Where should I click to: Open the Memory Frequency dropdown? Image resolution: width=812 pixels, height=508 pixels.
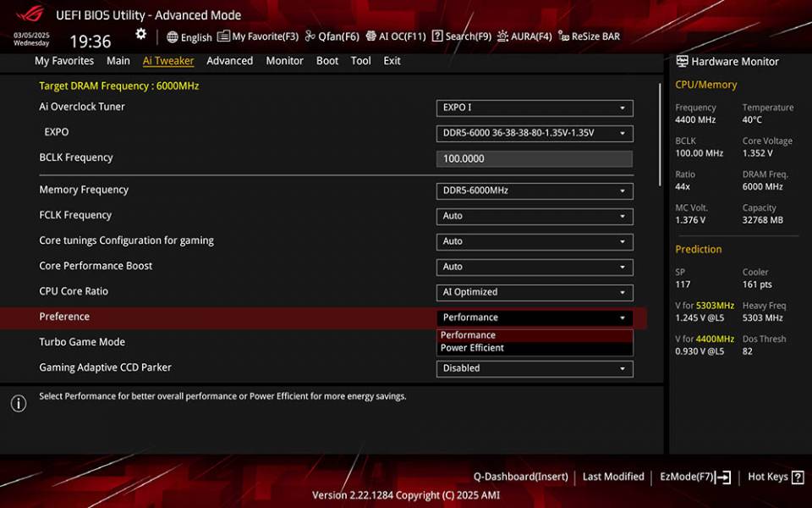point(535,190)
